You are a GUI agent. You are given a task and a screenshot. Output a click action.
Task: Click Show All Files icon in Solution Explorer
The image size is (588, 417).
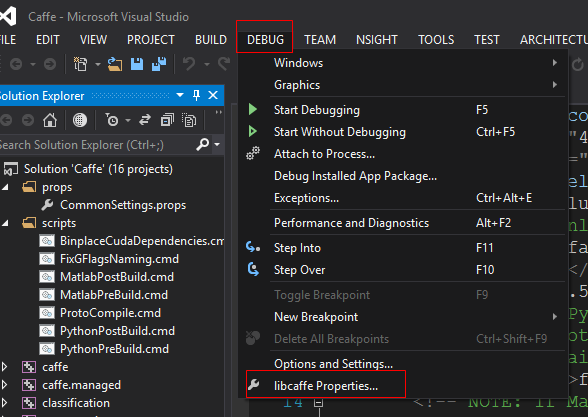point(189,120)
